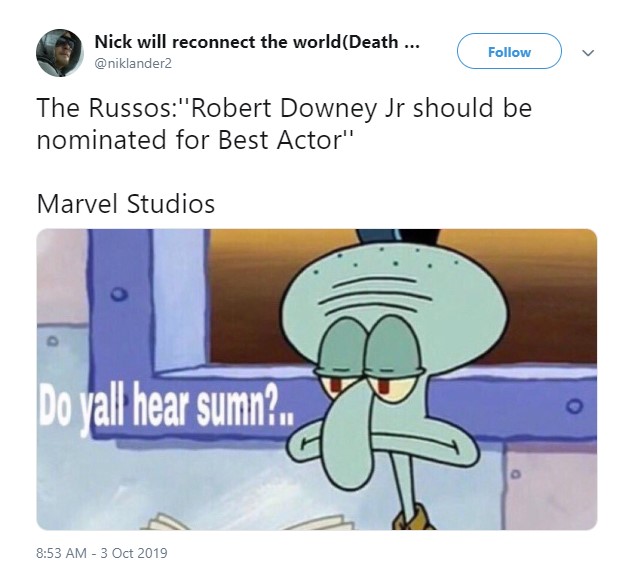The width and height of the screenshot is (627, 566).
Task: Click the words "Best Actor" in the tweet
Action: point(279,140)
